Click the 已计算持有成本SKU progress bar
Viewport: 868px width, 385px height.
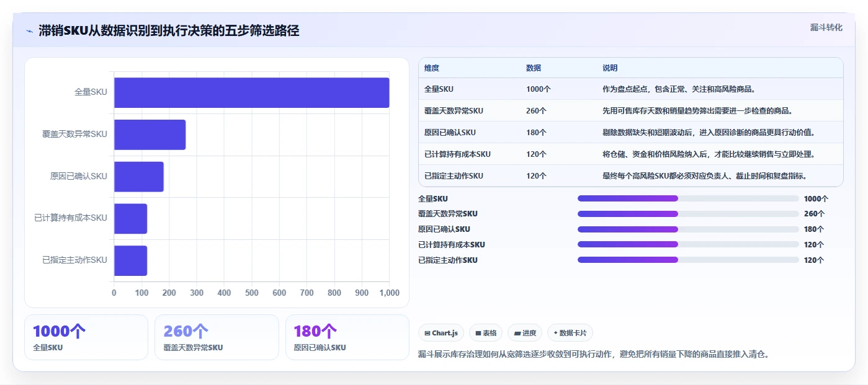688,245
